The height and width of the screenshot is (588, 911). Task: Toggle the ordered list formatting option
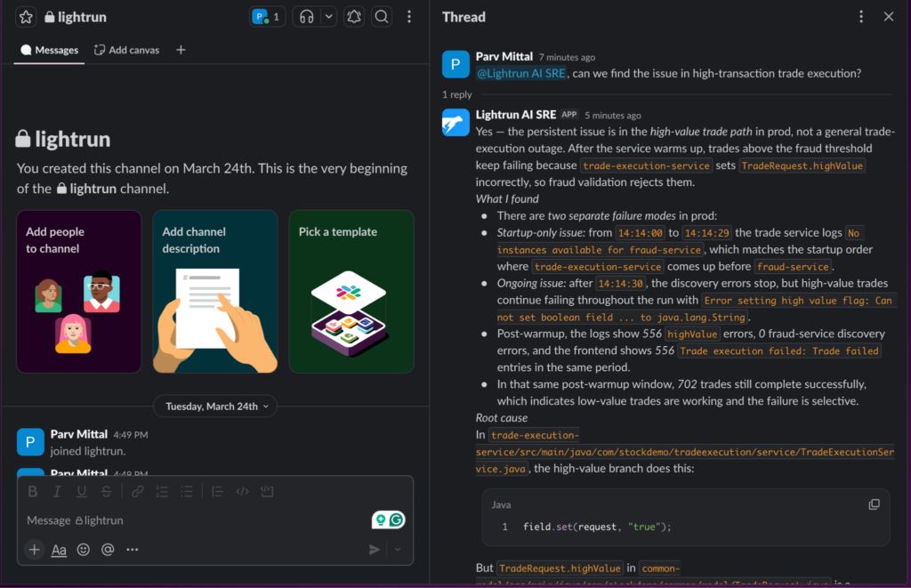[x=163, y=490]
